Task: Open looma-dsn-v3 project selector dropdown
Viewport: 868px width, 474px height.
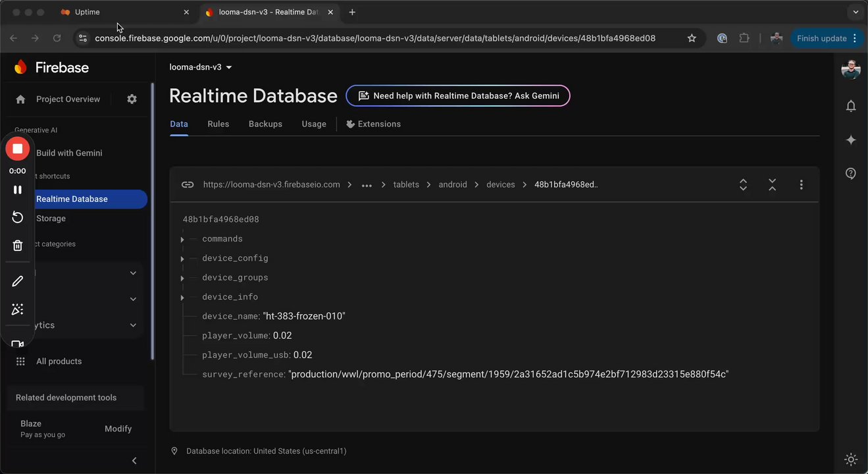Action: (x=201, y=67)
